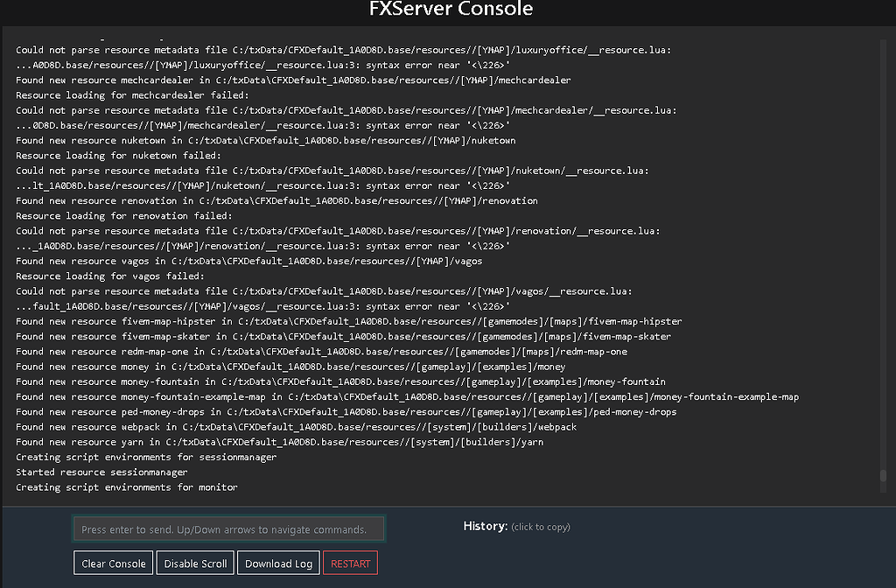Click the Disable Scroll button
The width and height of the screenshot is (896, 588).
coord(195,563)
